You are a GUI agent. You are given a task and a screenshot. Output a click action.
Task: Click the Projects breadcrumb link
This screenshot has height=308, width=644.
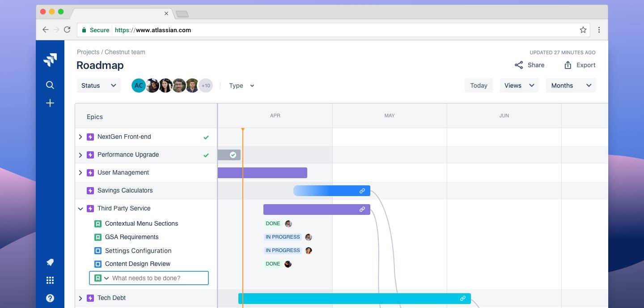click(x=88, y=52)
